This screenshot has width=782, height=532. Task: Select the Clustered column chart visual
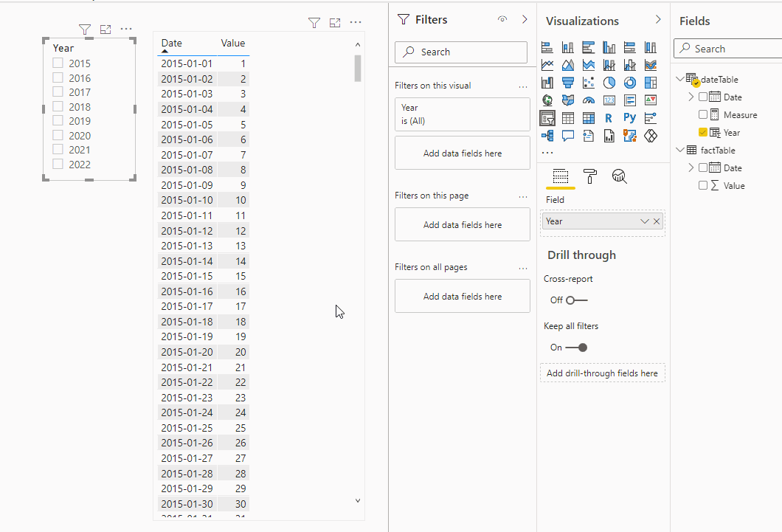tap(609, 47)
